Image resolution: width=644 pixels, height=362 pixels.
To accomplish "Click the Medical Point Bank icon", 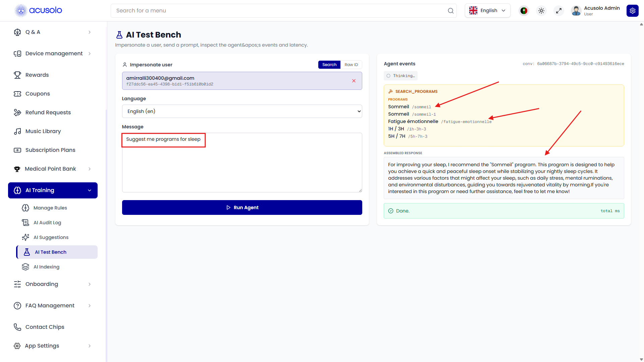I will point(17,169).
